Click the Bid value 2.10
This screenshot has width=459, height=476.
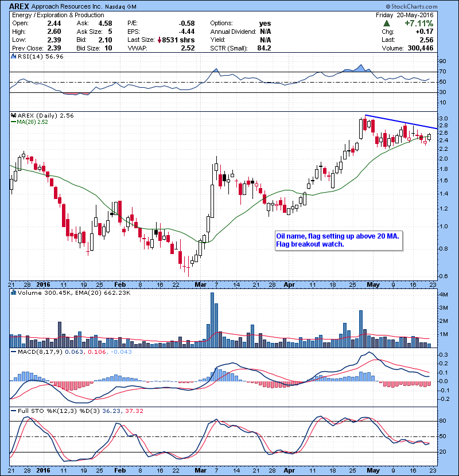point(105,40)
